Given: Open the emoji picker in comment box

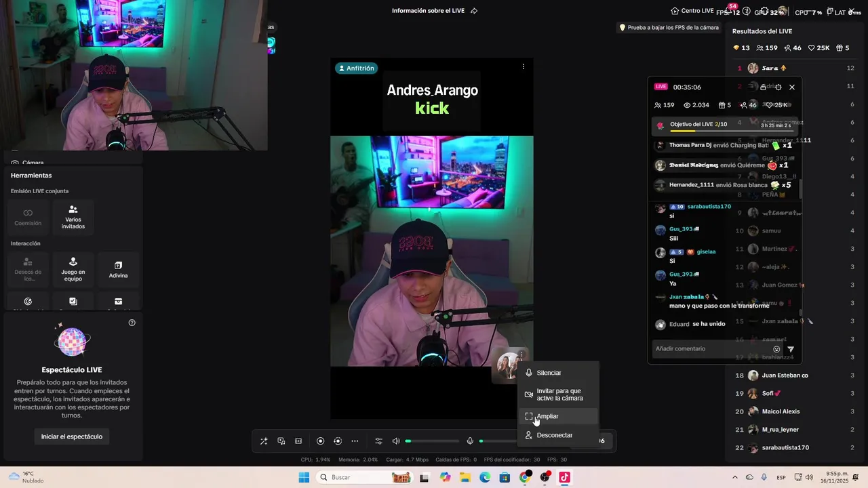Looking at the screenshot, I should click(777, 349).
